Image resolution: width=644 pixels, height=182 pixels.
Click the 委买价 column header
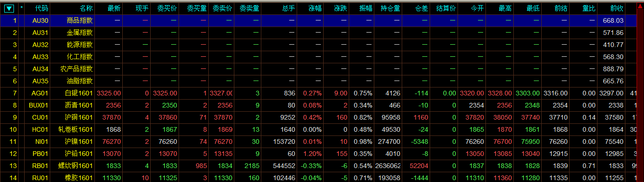click(x=167, y=8)
